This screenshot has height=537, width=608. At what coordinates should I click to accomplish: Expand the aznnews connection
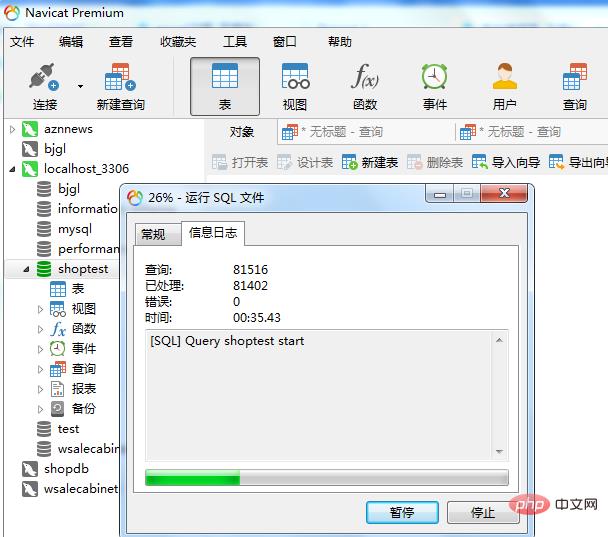coord(12,129)
